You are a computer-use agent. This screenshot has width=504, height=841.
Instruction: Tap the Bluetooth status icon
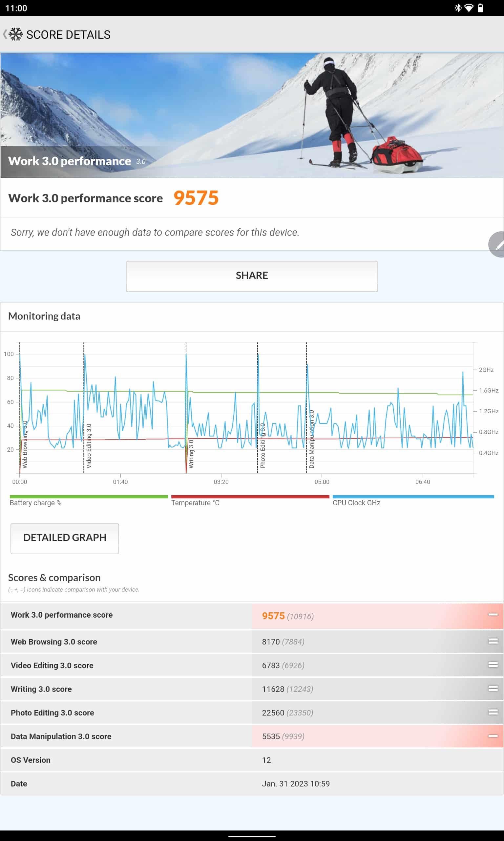pyautogui.click(x=458, y=8)
